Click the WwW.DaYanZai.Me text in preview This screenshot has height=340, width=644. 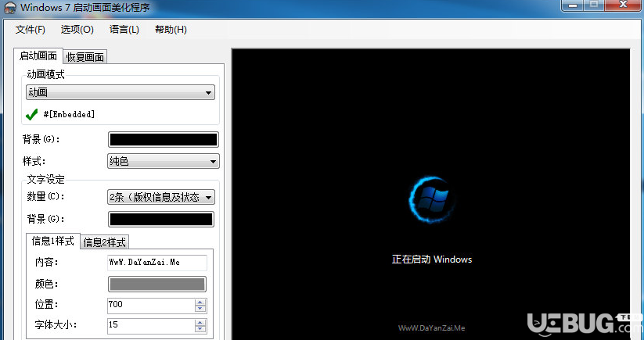[432, 328]
